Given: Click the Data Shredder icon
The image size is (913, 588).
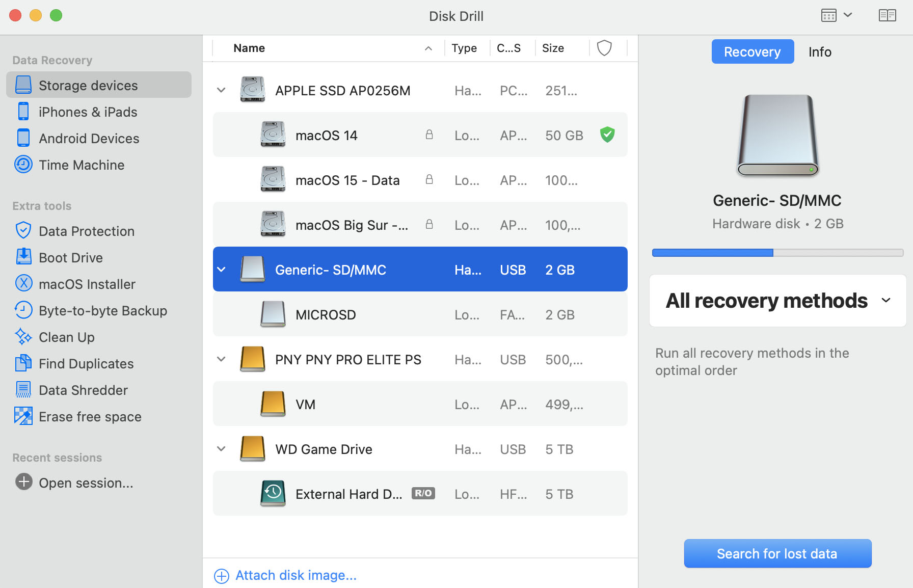Looking at the screenshot, I should (x=23, y=390).
